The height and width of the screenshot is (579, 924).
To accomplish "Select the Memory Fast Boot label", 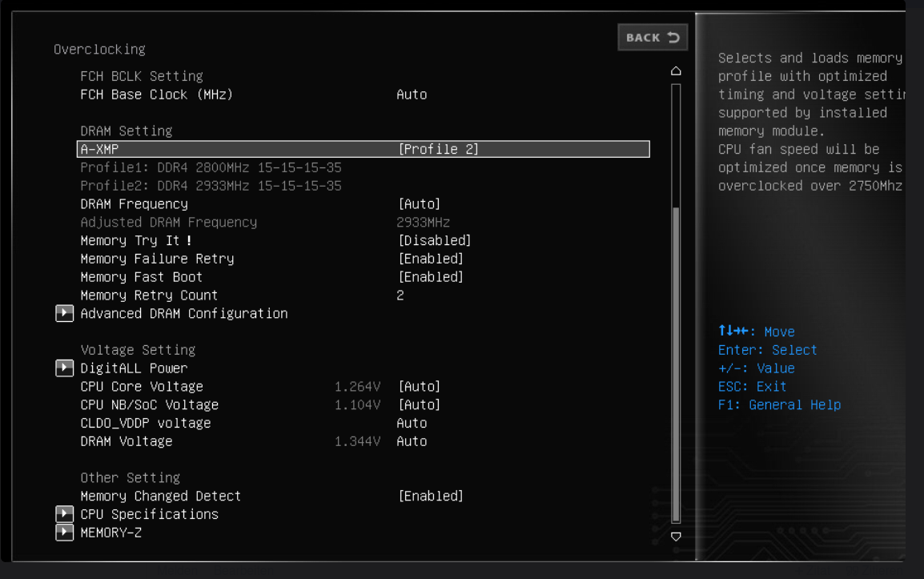I will [x=142, y=277].
